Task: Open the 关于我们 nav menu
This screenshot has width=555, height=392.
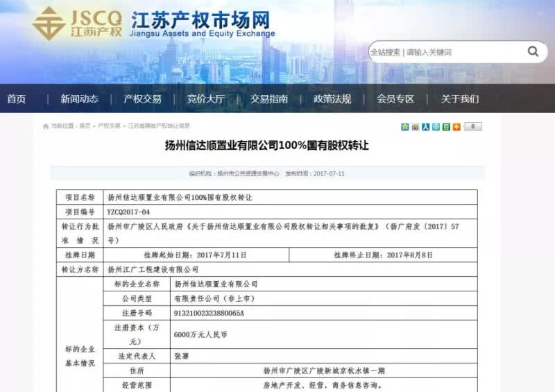Action: (x=459, y=99)
